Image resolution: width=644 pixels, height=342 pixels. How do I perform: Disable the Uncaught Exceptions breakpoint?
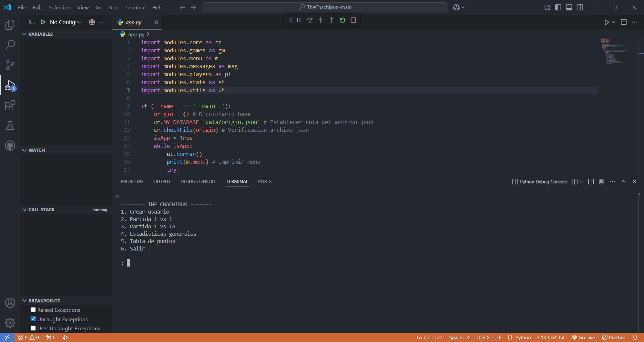tap(33, 319)
